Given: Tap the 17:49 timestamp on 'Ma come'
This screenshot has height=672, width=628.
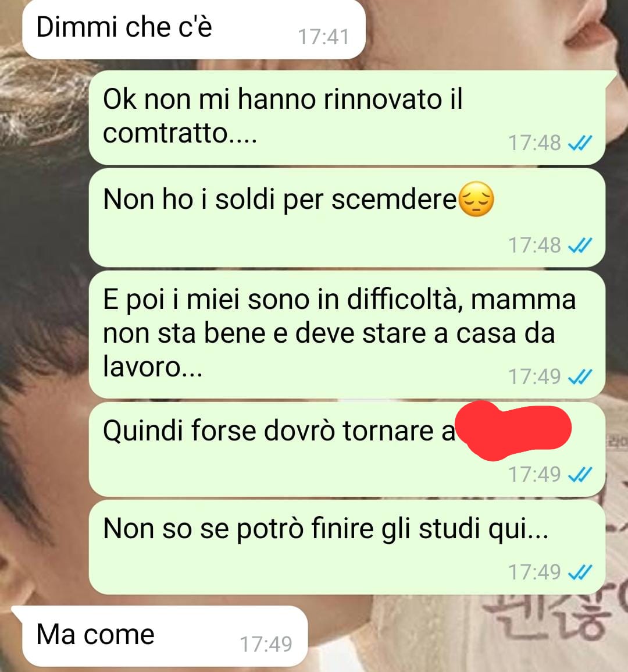Looking at the screenshot, I should [x=266, y=643].
